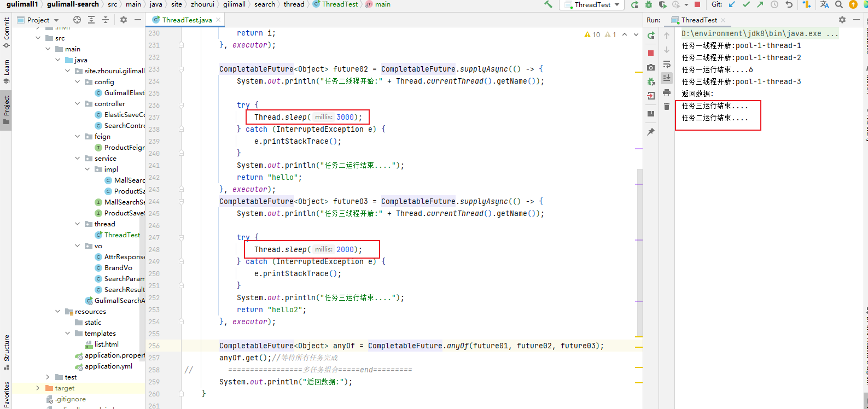Click the Git commit checkmark icon
This screenshot has height=409, width=868.
click(x=746, y=4)
